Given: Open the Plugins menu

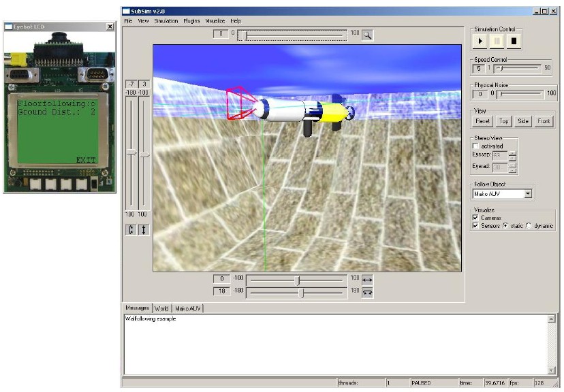Looking at the screenshot, I should [191, 21].
